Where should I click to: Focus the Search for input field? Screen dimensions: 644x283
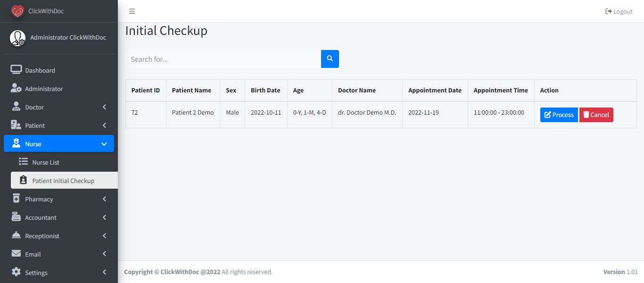point(223,59)
